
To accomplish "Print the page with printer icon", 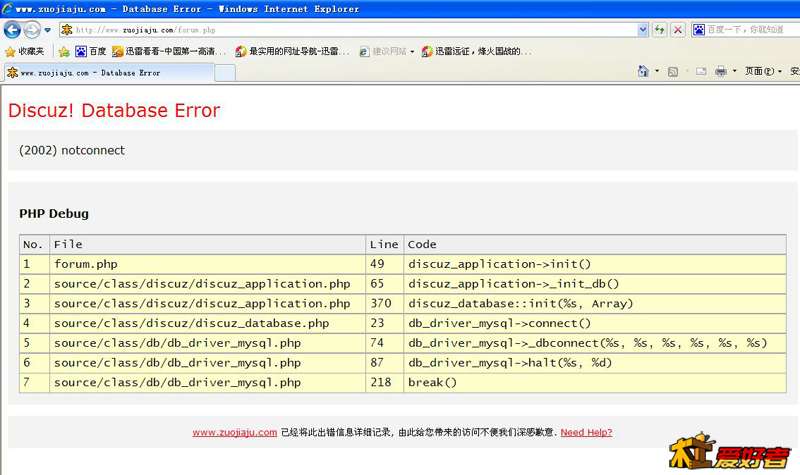I will click(x=721, y=71).
